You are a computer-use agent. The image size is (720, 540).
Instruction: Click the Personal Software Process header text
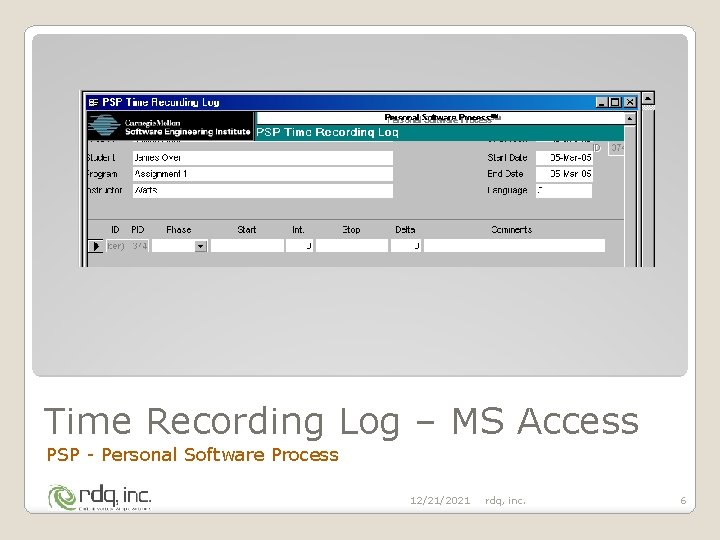442,118
